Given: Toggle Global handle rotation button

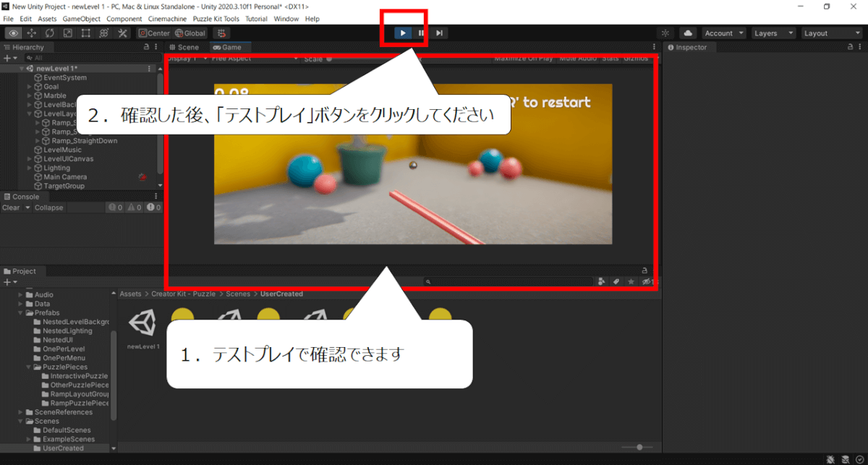Looking at the screenshot, I should pos(190,33).
